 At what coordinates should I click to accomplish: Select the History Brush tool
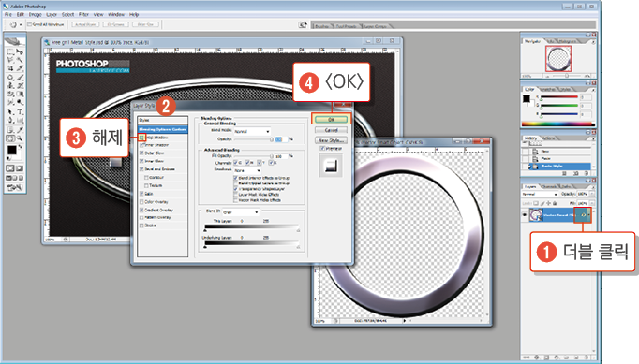20,85
